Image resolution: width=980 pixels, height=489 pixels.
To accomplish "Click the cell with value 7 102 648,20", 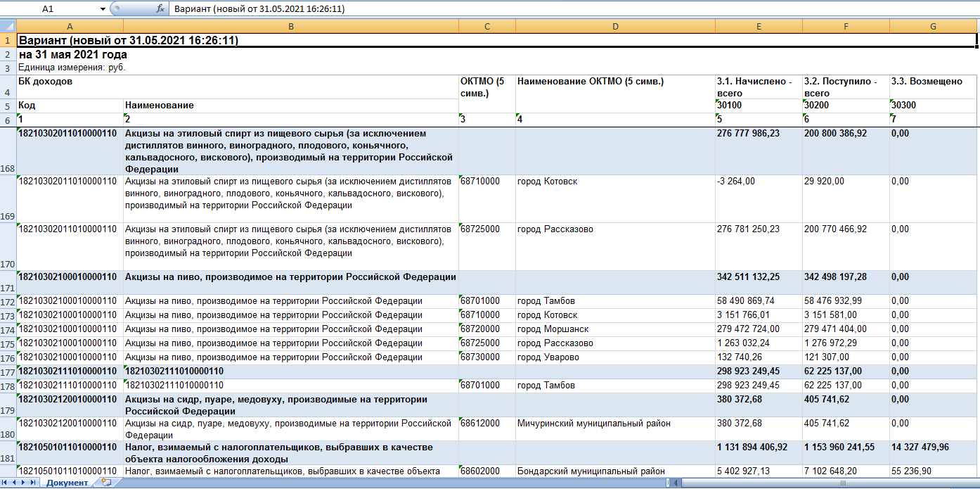I will pos(846,471).
